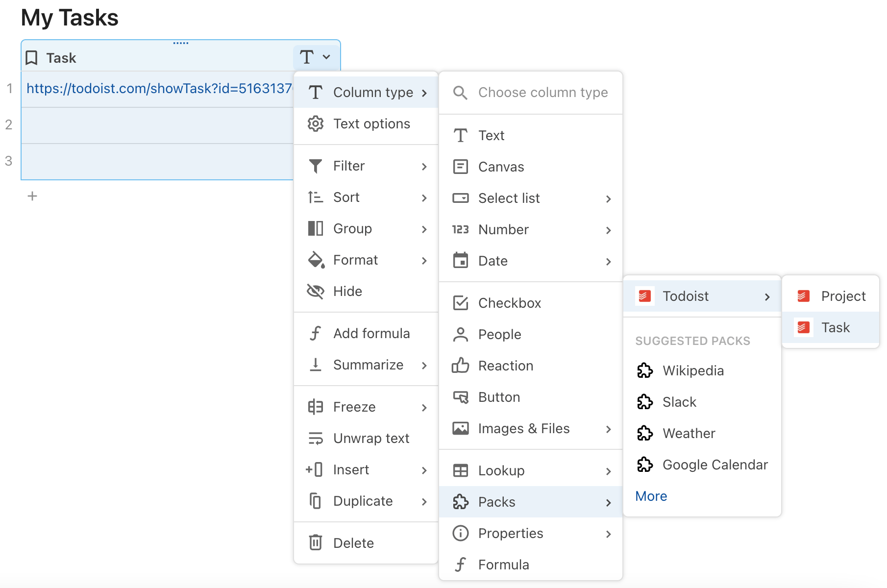Open the Insert submenu
Screen dimensions: 887x588
(x=366, y=470)
